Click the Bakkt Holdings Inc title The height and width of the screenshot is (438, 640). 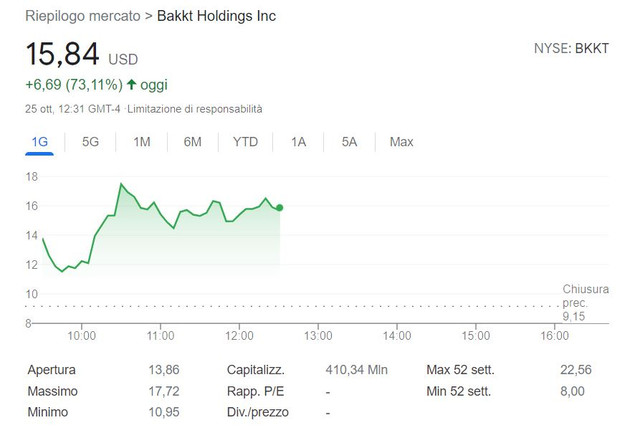tap(217, 16)
